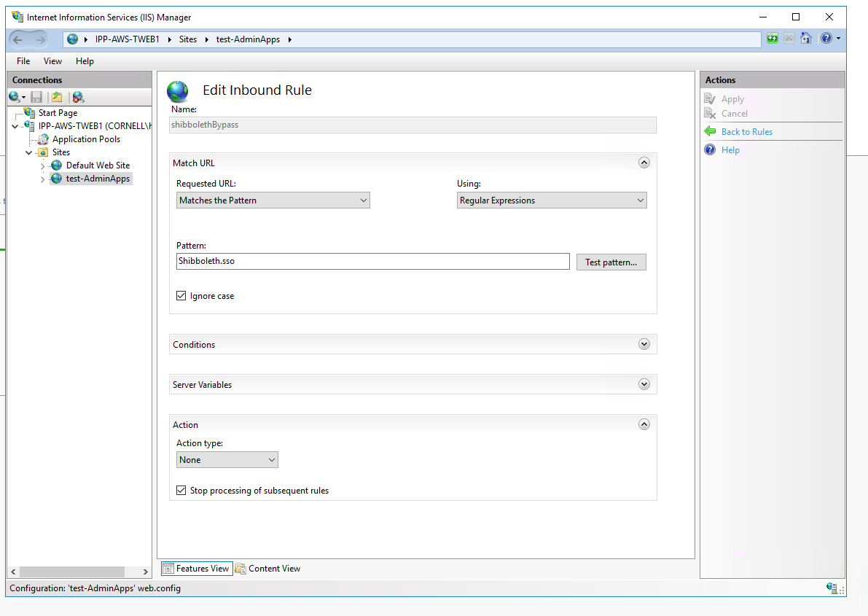This screenshot has width=868, height=616.
Task: Click left arrow of Connections scrollbar
Action: (13, 572)
